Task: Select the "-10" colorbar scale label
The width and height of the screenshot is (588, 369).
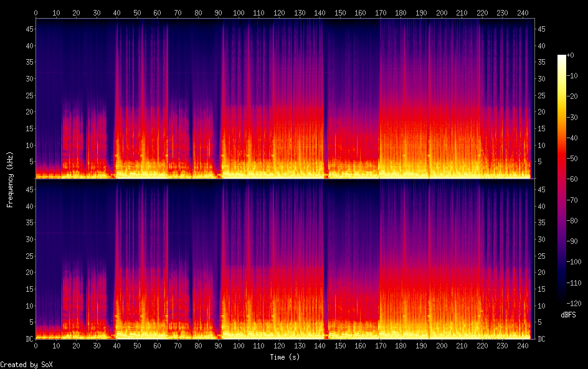Action: tap(572, 76)
